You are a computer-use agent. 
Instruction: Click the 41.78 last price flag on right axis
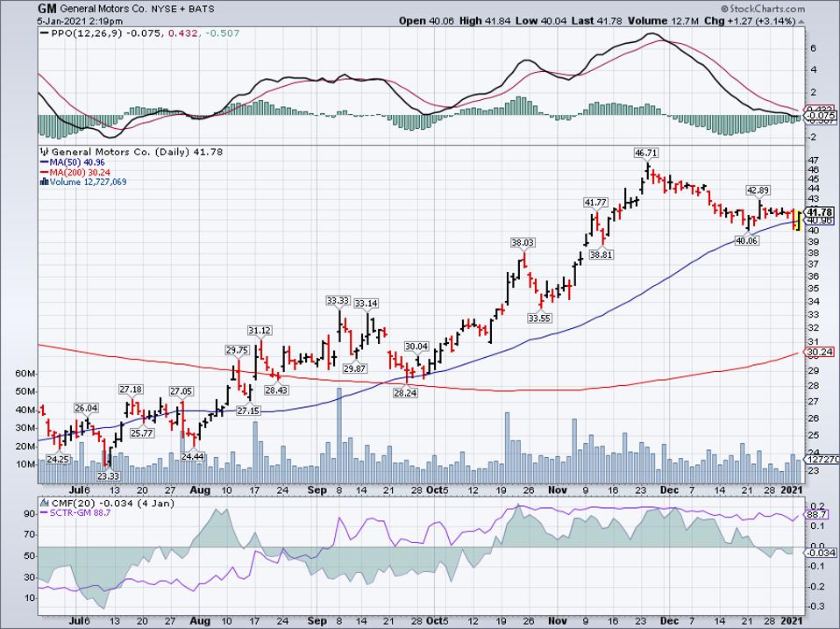point(820,212)
